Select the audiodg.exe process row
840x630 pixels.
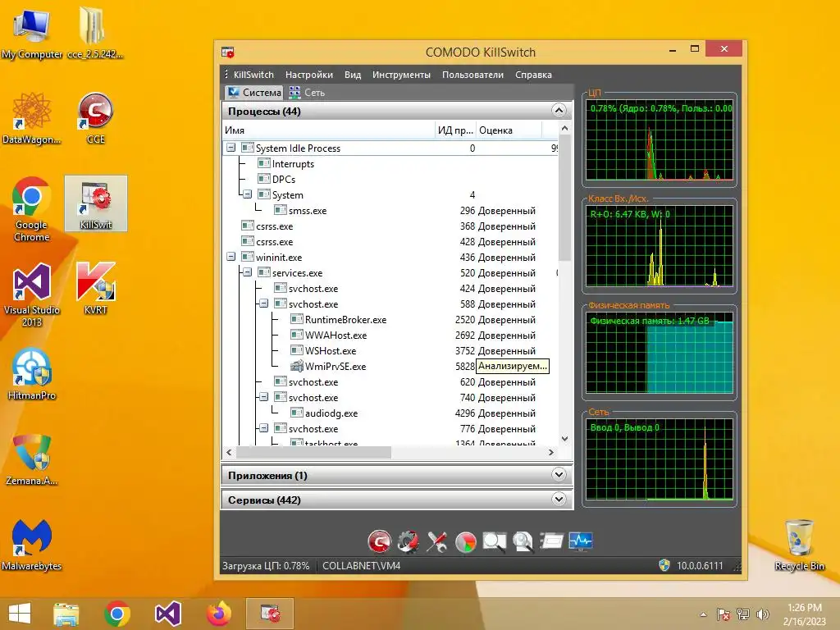pos(390,413)
